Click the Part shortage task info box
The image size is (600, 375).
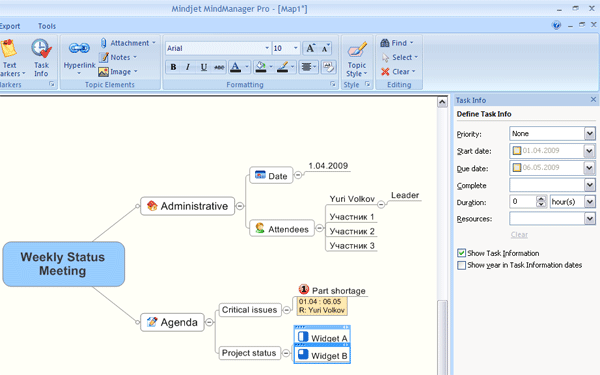point(322,306)
